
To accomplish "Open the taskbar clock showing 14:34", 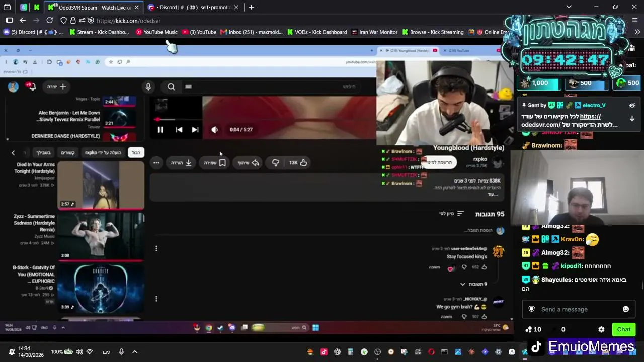I will point(31,352).
